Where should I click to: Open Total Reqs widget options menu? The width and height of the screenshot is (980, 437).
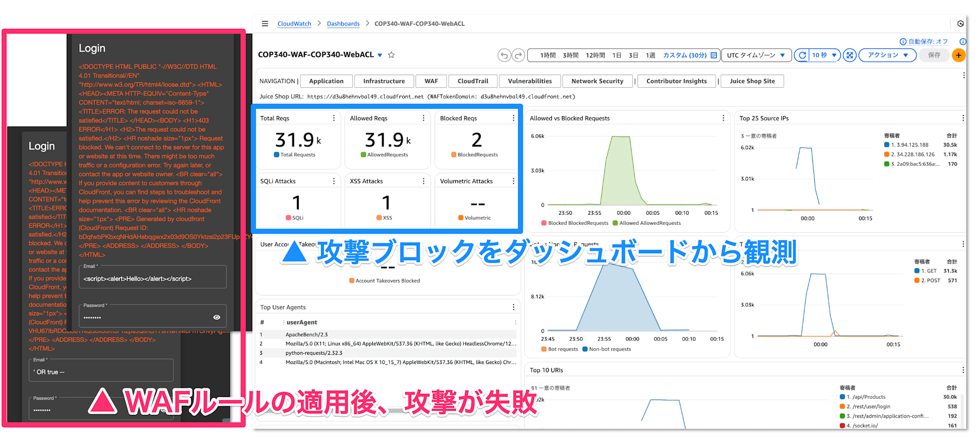point(334,118)
